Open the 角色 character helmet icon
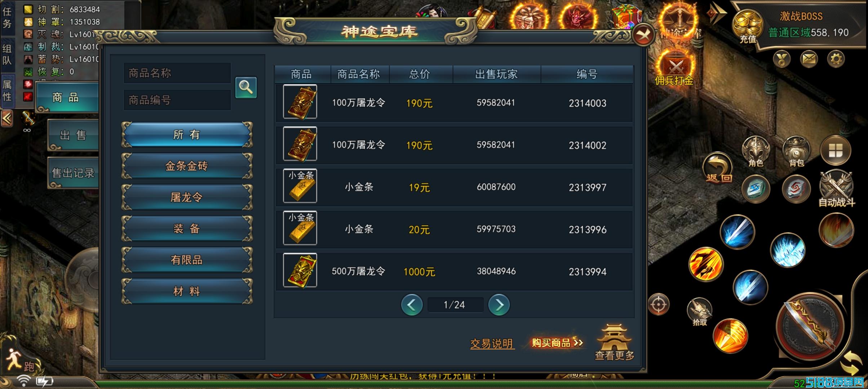Screen dimensions: 868x389 [756, 152]
